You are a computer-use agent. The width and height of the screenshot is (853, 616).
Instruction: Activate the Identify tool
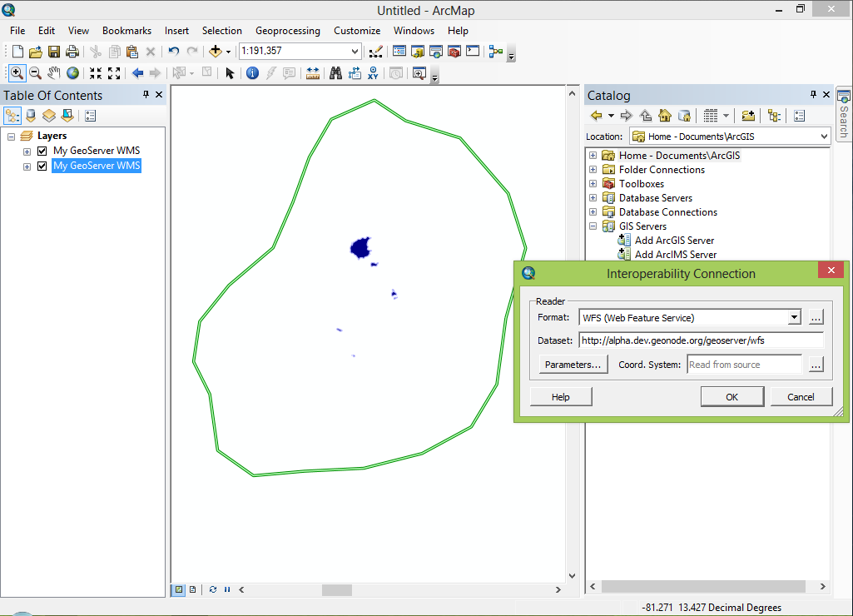(x=252, y=73)
